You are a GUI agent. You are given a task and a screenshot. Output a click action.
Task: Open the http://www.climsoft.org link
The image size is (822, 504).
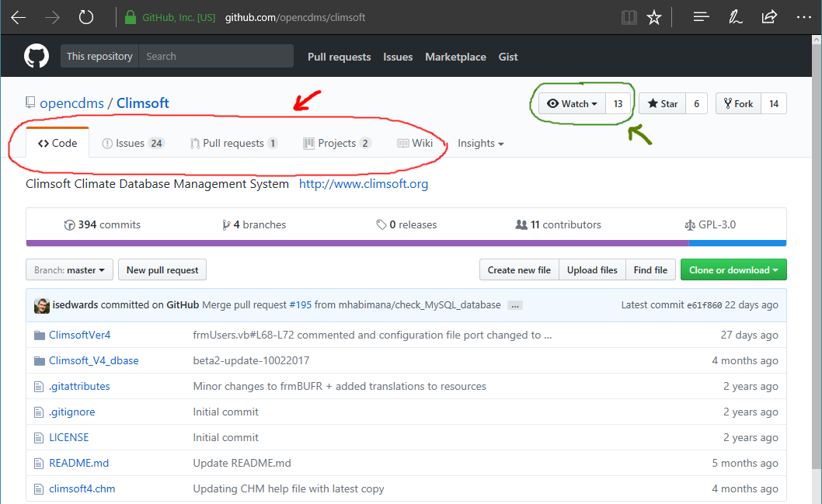coord(364,184)
